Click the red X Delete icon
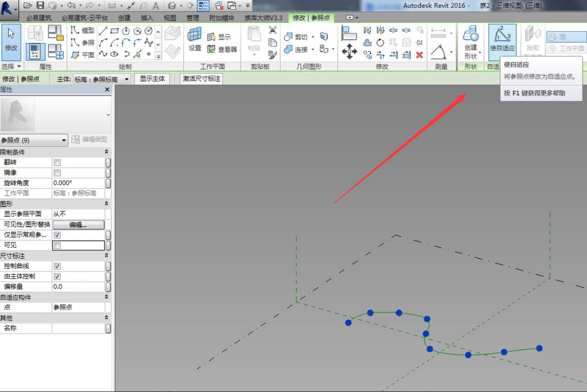This screenshot has height=392, width=587. coord(419,55)
